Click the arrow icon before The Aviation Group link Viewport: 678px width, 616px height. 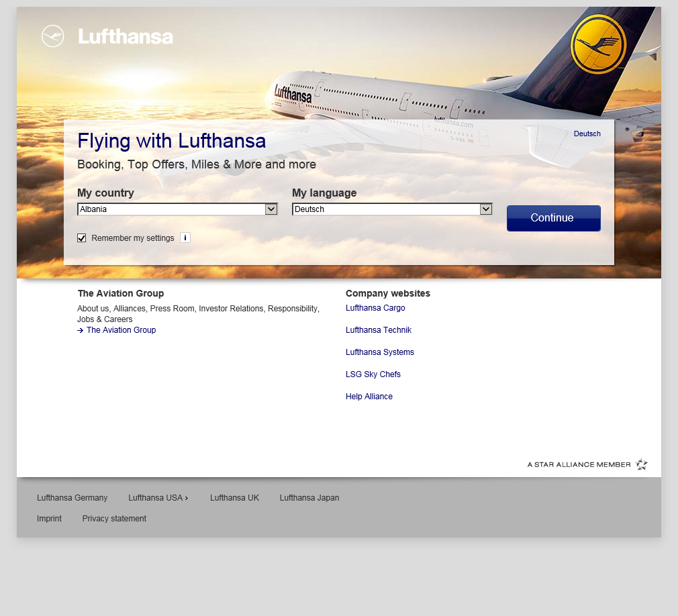click(x=80, y=330)
